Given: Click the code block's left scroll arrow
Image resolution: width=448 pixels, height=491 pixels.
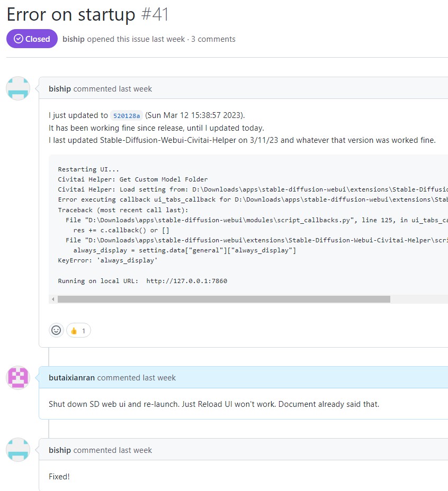Looking at the screenshot, I should (53, 299).
